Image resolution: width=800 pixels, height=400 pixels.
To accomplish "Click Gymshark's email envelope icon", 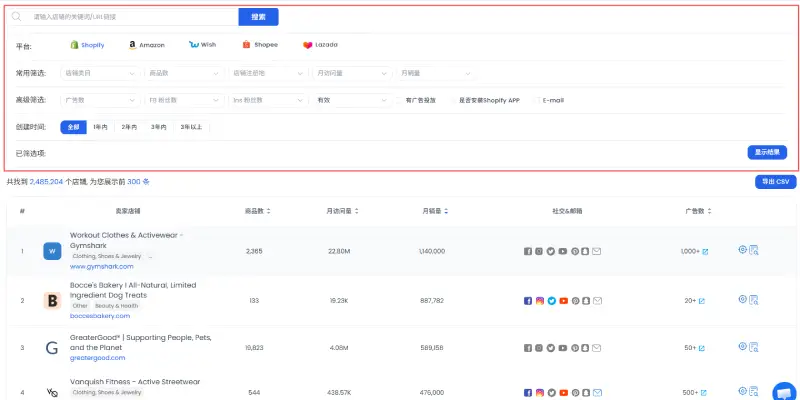I will coord(596,251).
